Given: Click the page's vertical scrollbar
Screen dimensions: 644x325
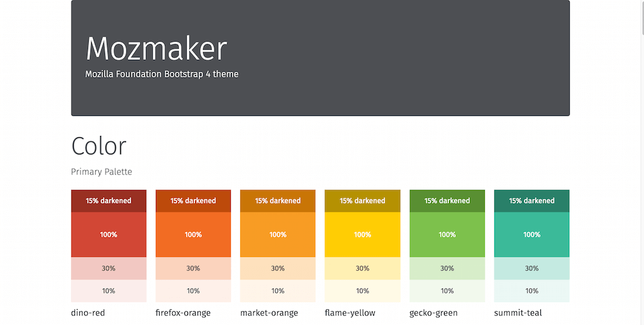Looking at the screenshot, I should (641, 162).
